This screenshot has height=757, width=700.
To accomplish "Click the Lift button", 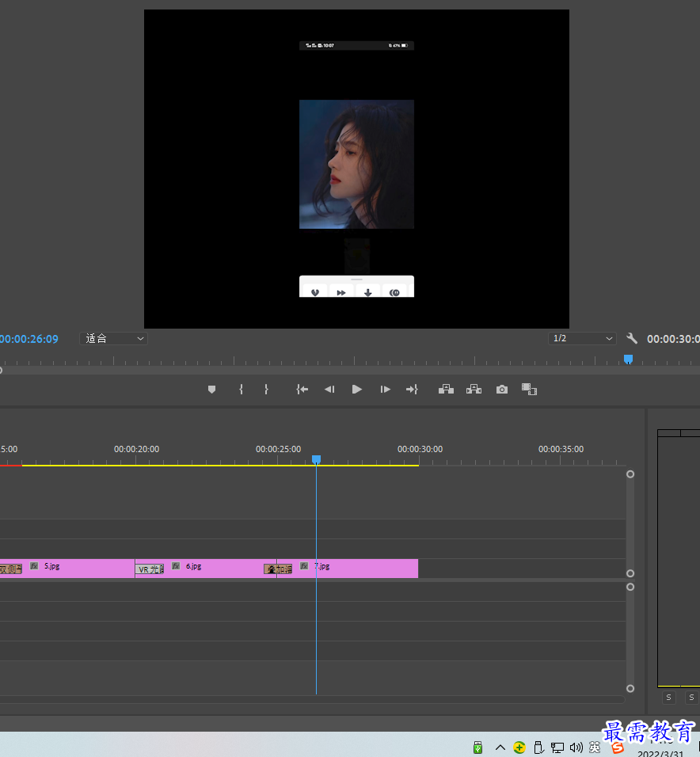I will 446,390.
